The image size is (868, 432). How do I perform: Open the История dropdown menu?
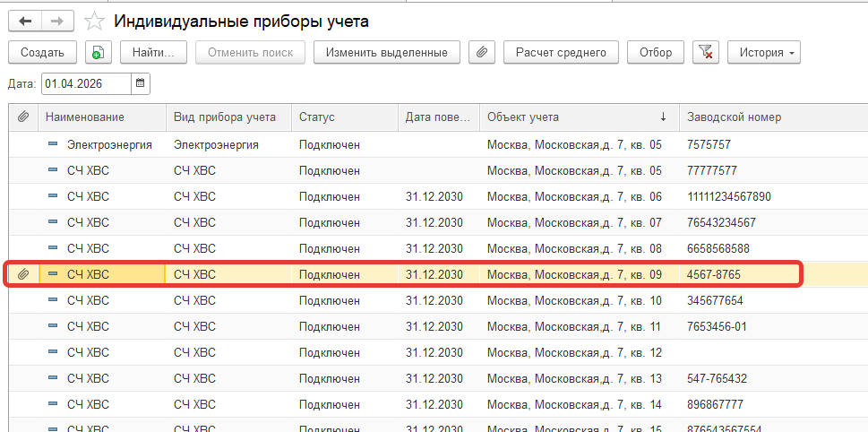pyautogui.click(x=763, y=53)
